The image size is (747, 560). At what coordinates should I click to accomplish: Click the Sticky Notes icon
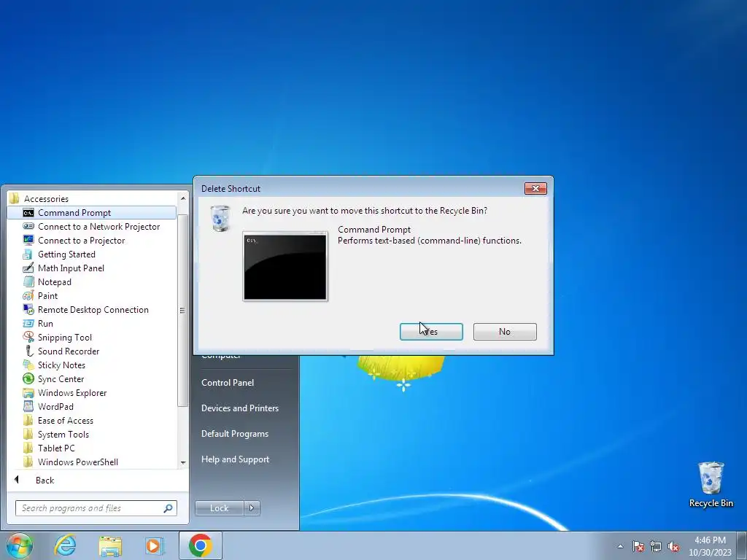[x=28, y=365]
